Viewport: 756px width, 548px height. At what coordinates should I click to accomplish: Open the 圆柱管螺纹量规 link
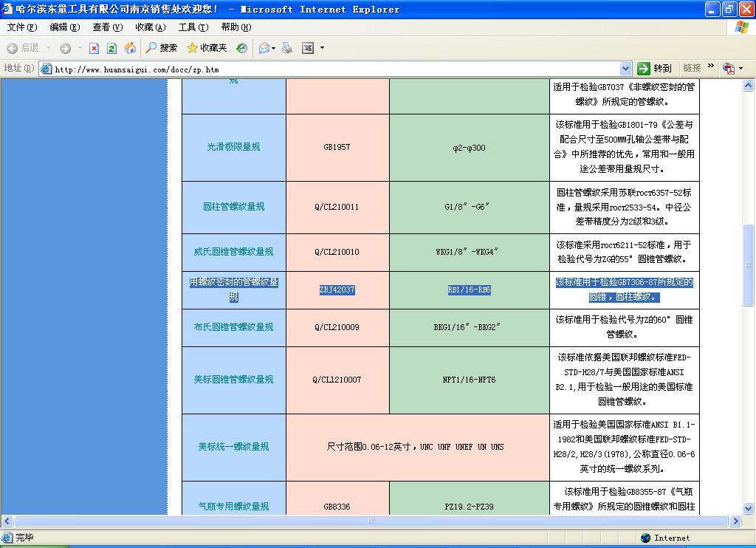click(x=233, y=207)
